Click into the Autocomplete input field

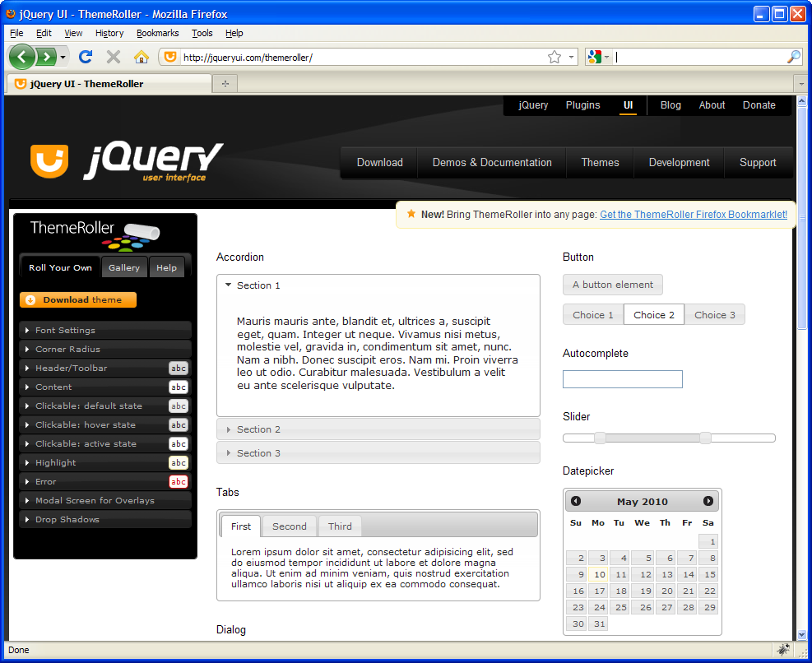[623, 379]
